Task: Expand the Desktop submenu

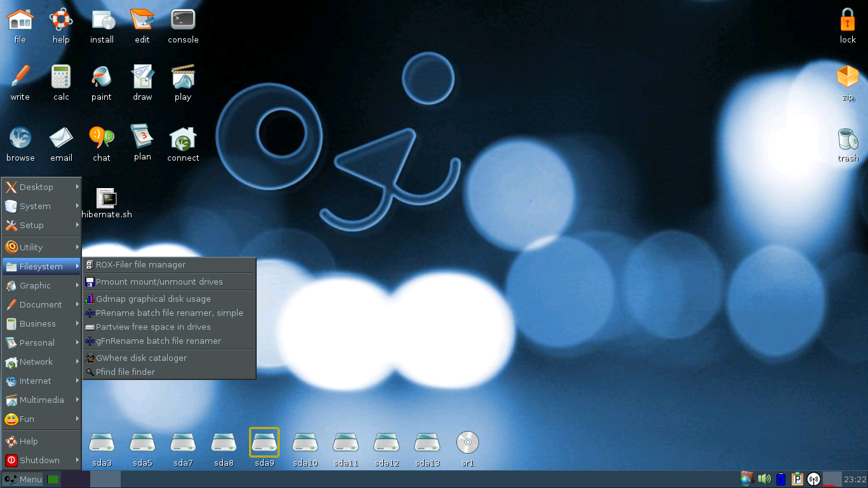Action: (x=42, y=187)
